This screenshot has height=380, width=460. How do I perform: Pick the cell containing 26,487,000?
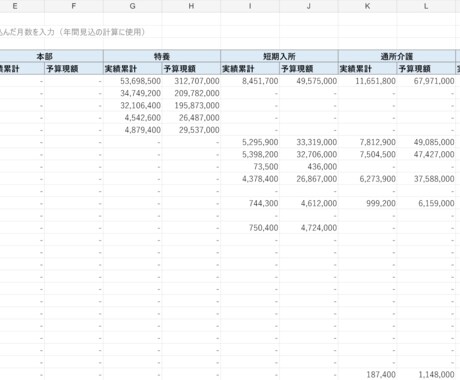pos(191,118)
